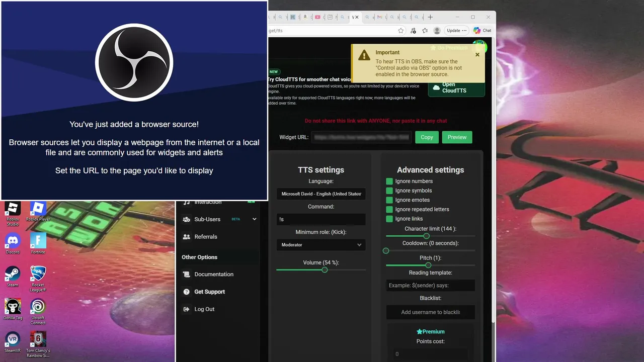Click the Go Premium link
644x362 pixels.
pyautogui.click(x=449, y=48)
